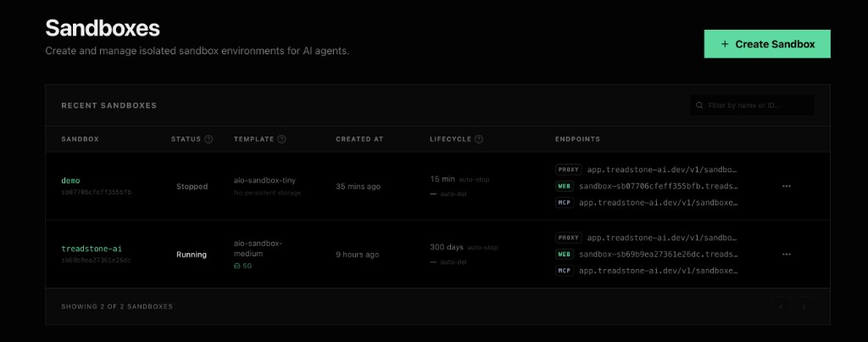Click the PROXY badge in demo row
This screenshot has height=342, width=868.
click(569, 170)
